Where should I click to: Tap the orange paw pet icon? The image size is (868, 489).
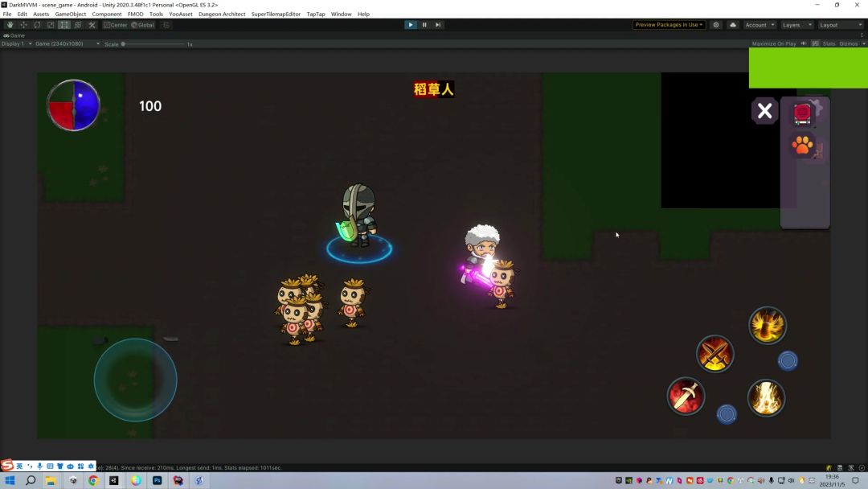tap(802, 146)
